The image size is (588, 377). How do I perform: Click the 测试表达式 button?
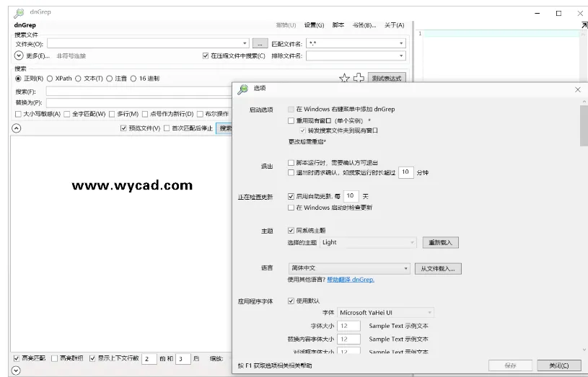pos(387,78)
